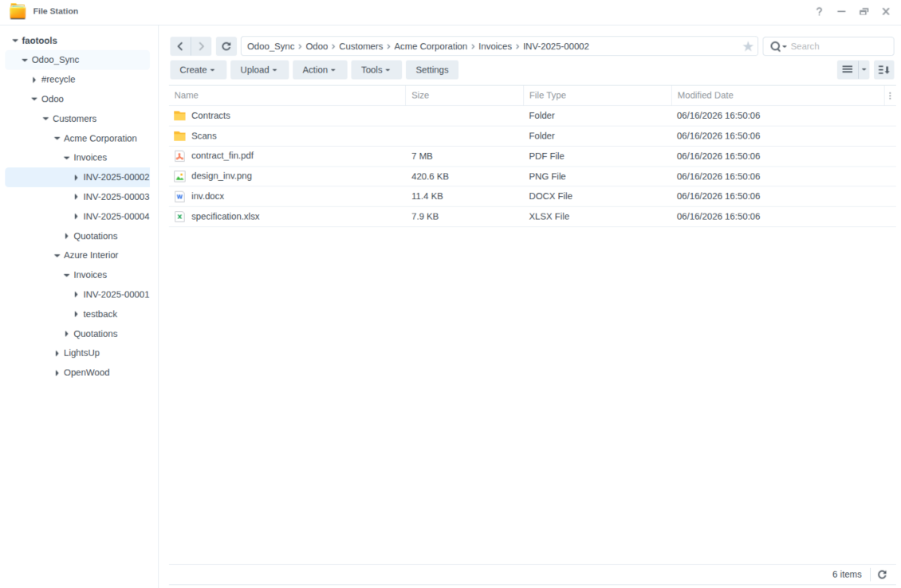Expand the INV-2025-00002 tree node arrow
The width and height of the screenshot is (901, 588).
(76, 178)
